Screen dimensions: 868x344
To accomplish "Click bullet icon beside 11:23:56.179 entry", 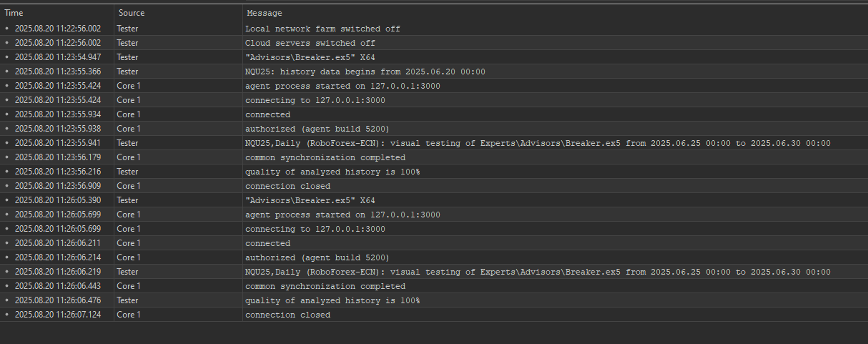I will click(7, 157).
